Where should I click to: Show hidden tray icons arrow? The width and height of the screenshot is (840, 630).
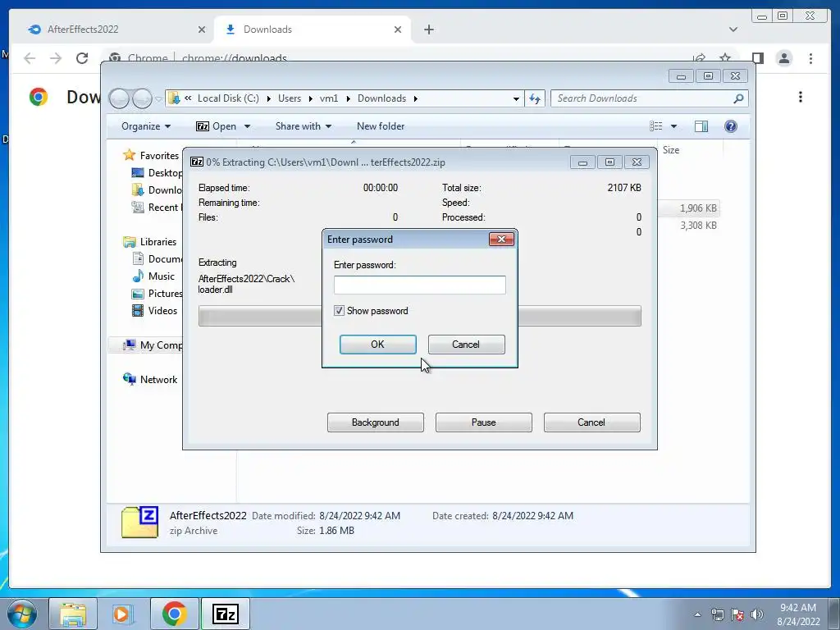coord(697,614)
